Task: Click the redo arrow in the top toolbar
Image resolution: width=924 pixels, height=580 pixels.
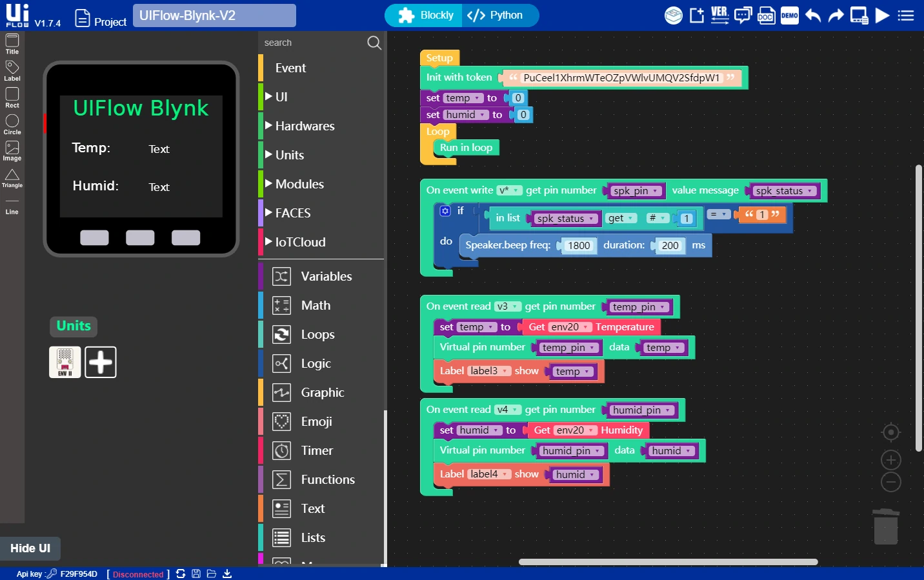Action: click(836, 15)
